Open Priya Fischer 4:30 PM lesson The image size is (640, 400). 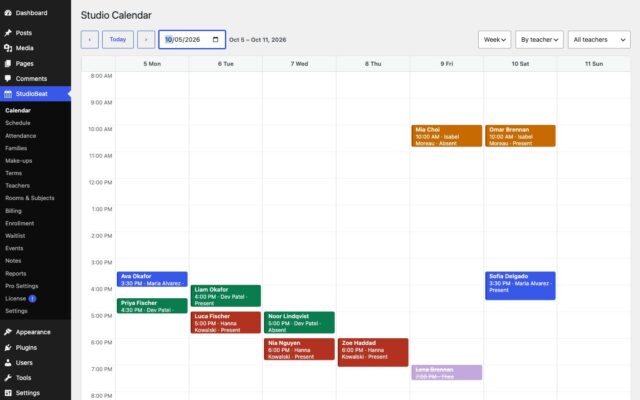(152, 306)
